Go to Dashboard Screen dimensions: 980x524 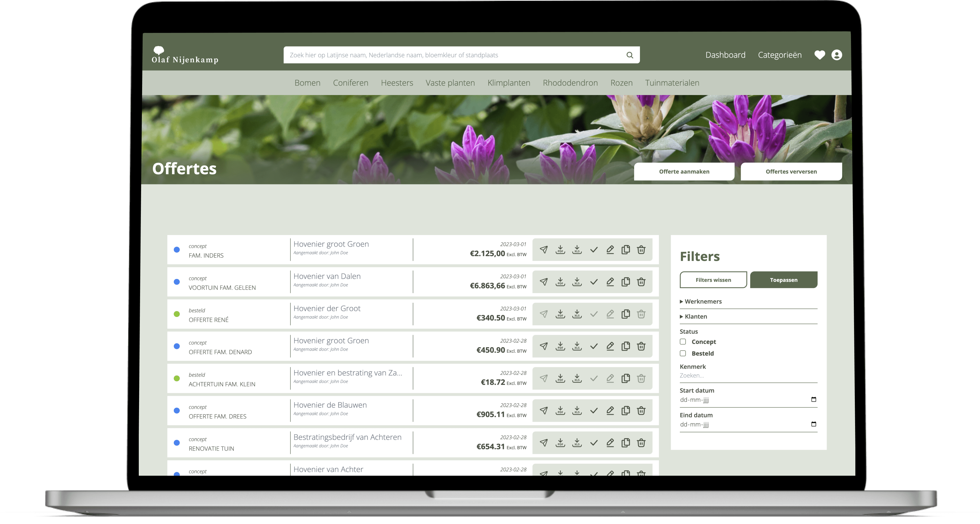coord(726,55)
